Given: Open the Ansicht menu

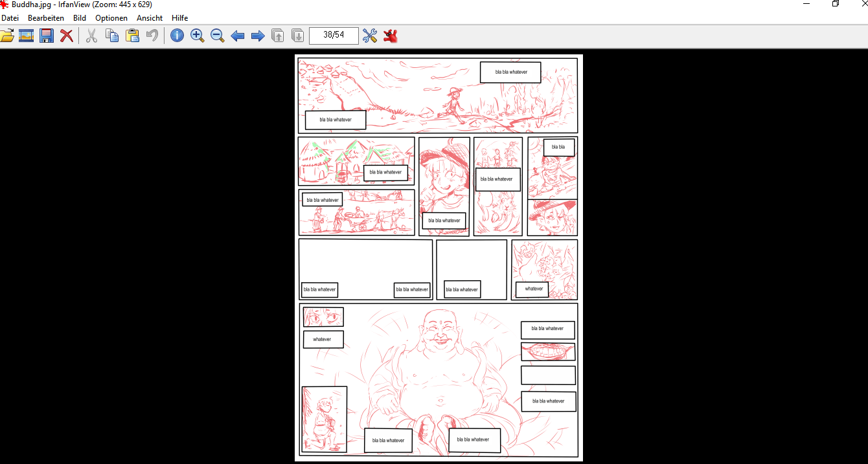Looking at the screenshot, I should coord(150,18).
